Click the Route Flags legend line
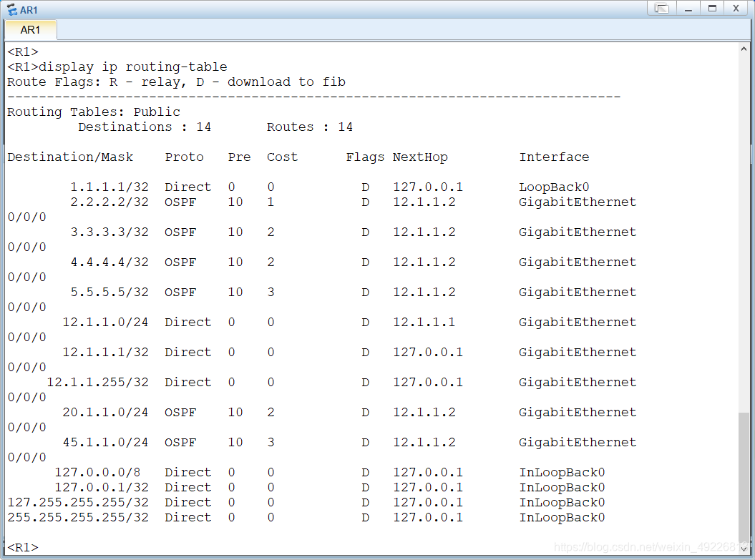The width and height of the screenshot is (755, 560). [x=176, y=82]
